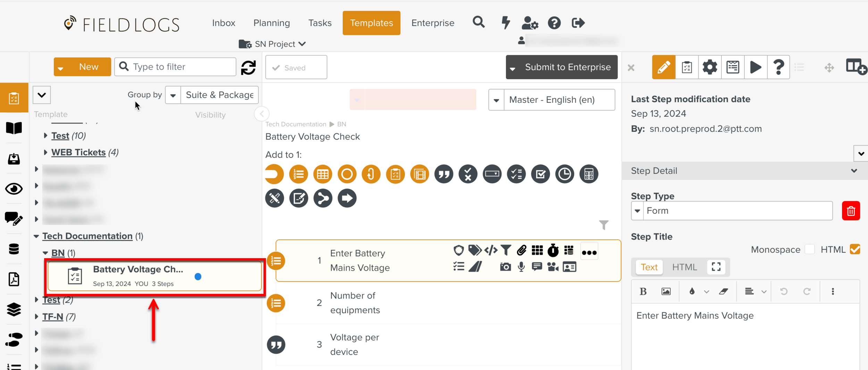Enable the Monospace checkbox
The image size is (868, 370).
(x=809, y=249)
